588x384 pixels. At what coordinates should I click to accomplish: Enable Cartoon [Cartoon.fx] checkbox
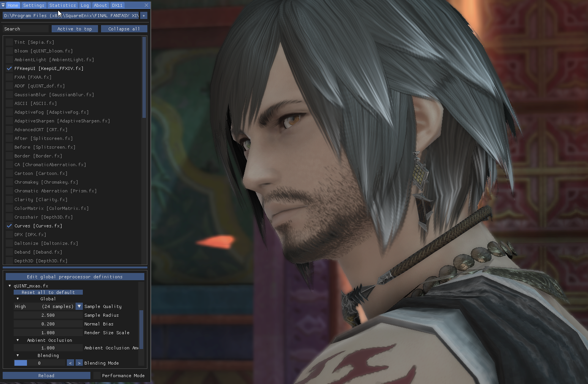pyautogui.click(x=9, y=173)
